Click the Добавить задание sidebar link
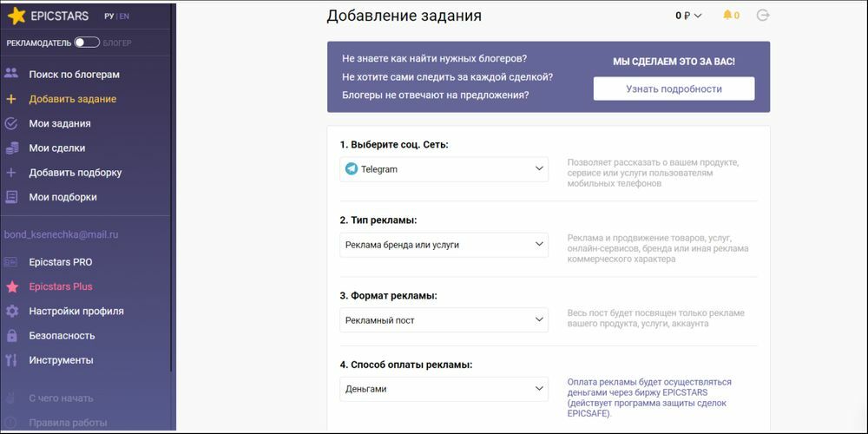This screenshot has height=434, width=868. pyautogui.click(x=73, y=99)
